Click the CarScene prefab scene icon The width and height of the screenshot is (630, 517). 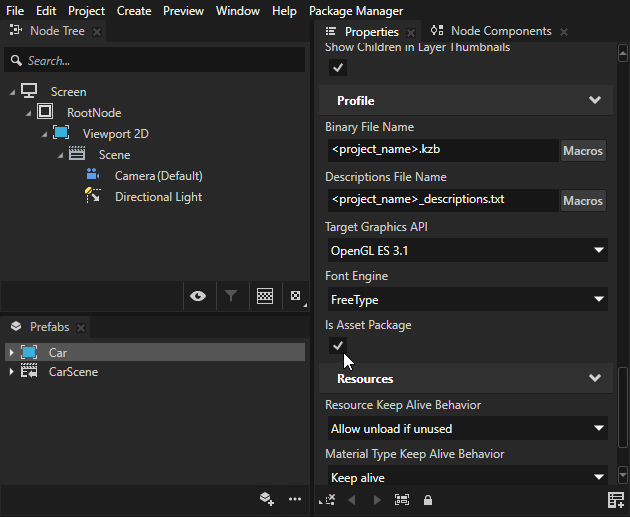click(29, 371)
